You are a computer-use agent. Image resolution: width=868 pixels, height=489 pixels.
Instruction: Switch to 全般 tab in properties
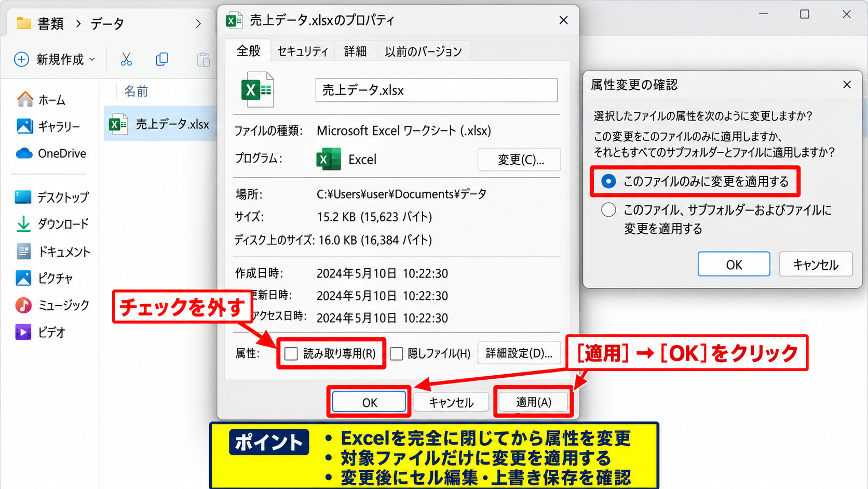coord(248,51)
